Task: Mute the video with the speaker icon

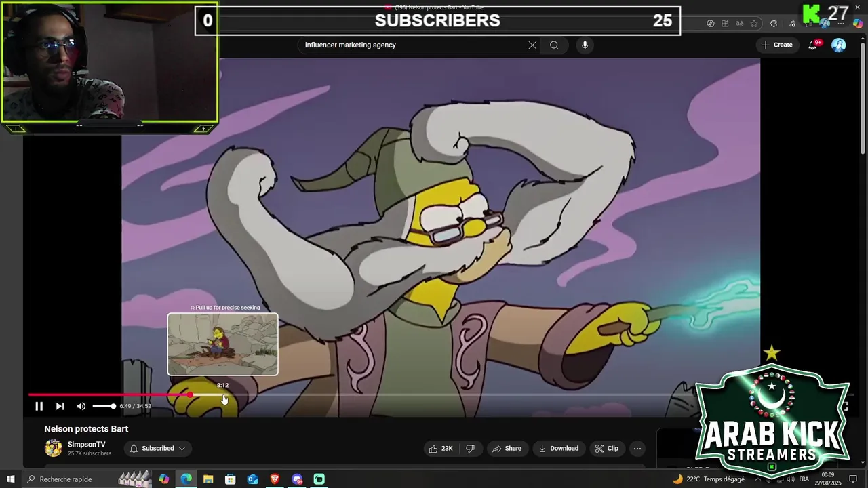Action: point(81,406)
